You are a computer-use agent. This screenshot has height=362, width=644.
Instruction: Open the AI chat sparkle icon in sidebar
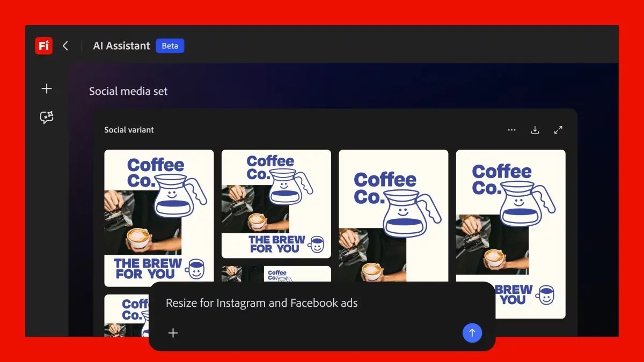(x=47, y=118)
